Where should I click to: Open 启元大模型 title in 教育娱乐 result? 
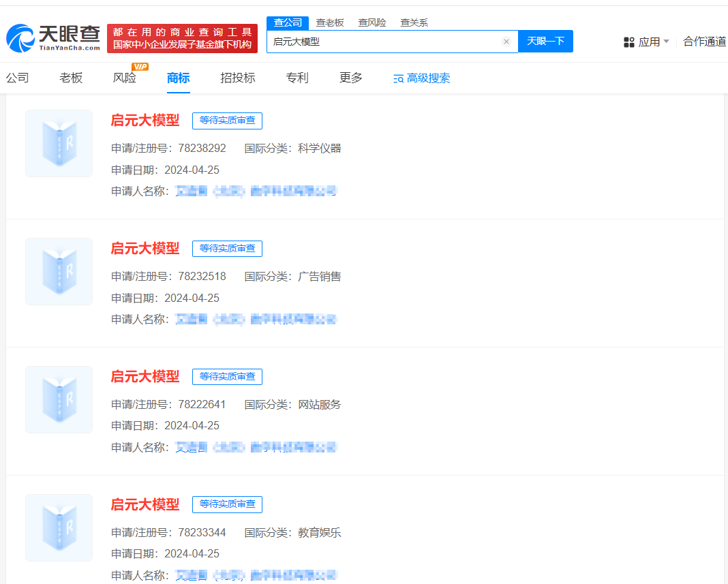click(x=145, y=505)
